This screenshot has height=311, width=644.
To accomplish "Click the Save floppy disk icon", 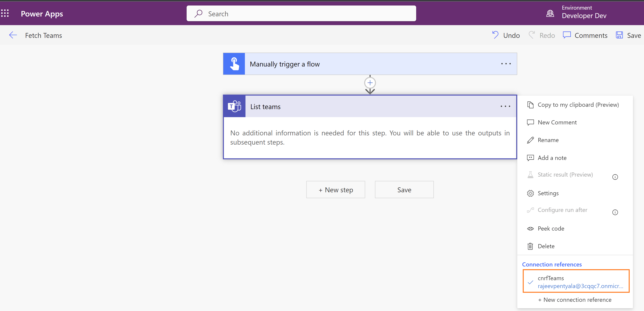I will point(619,35).
